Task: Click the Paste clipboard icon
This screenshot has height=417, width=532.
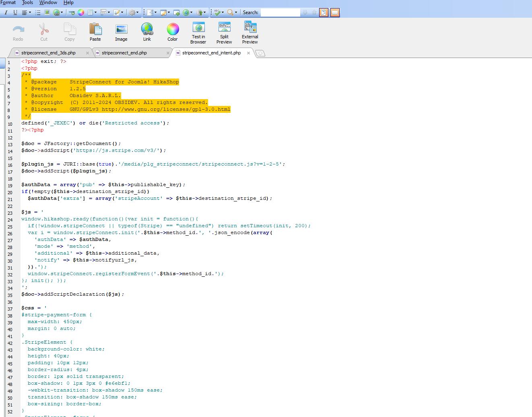Action: coord(95,32)
